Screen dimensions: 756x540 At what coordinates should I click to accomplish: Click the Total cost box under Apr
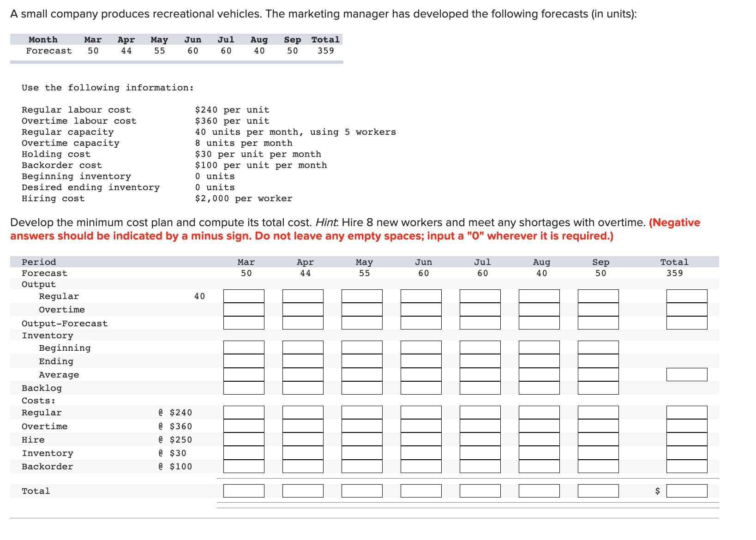click(x=303, y=490)
